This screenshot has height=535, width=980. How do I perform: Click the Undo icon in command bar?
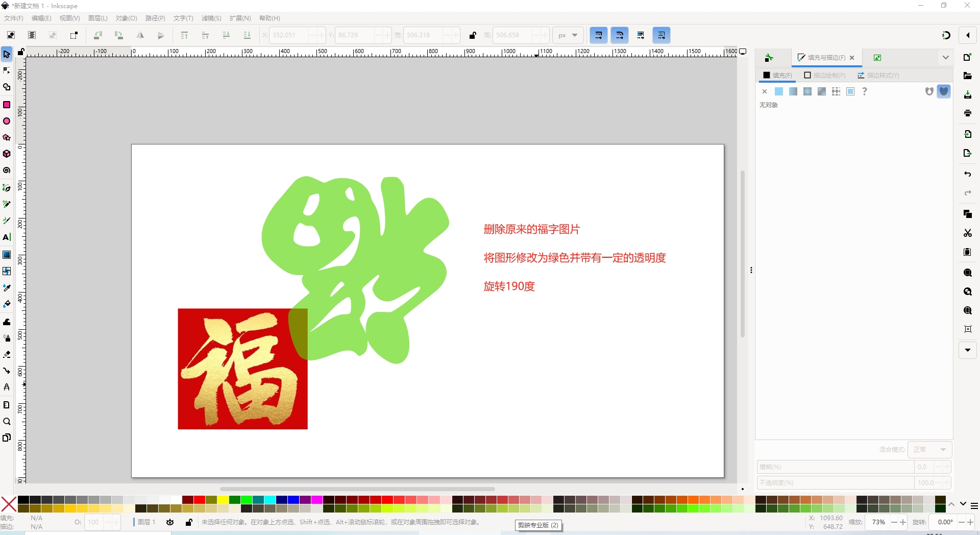pos(967,174)
